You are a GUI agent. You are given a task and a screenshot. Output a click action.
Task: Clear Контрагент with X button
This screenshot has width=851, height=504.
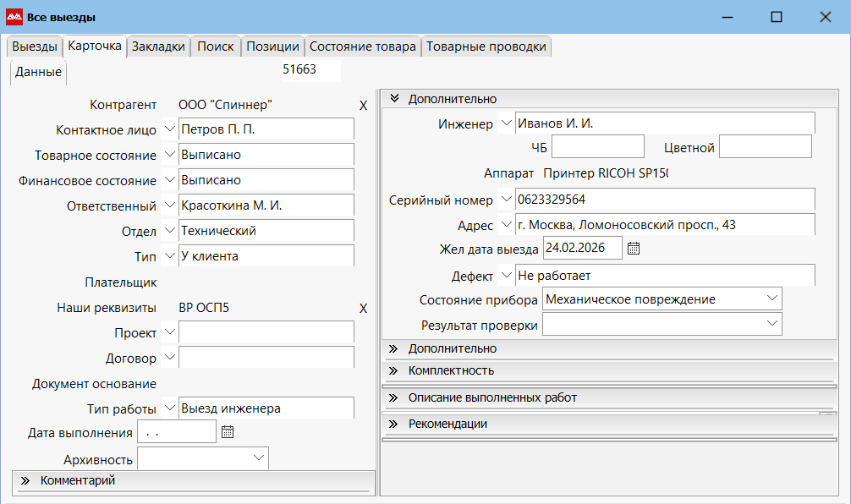click(363, 106)
